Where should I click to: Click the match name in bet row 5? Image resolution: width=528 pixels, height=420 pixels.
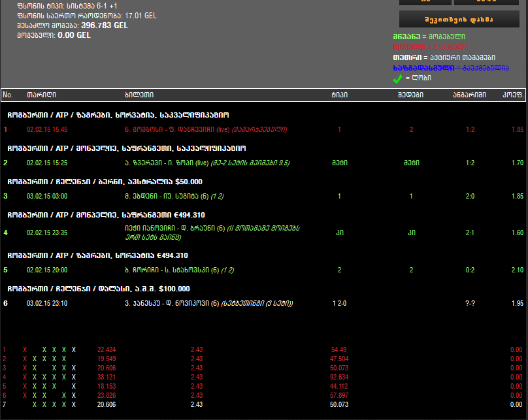click(x=180, y=270)
